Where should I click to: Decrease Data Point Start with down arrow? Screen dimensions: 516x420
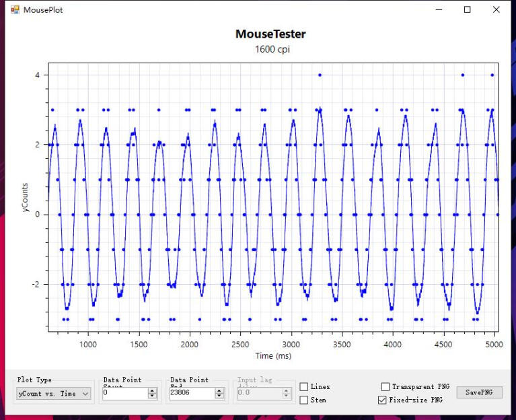153,396
